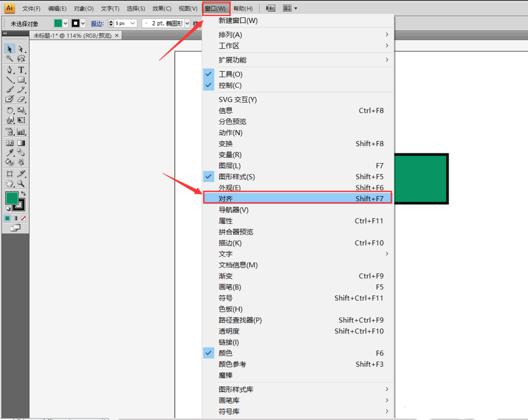Click the 描边 link in control bar
Viewport: 528px width, 420px height.
pos(97,24)
